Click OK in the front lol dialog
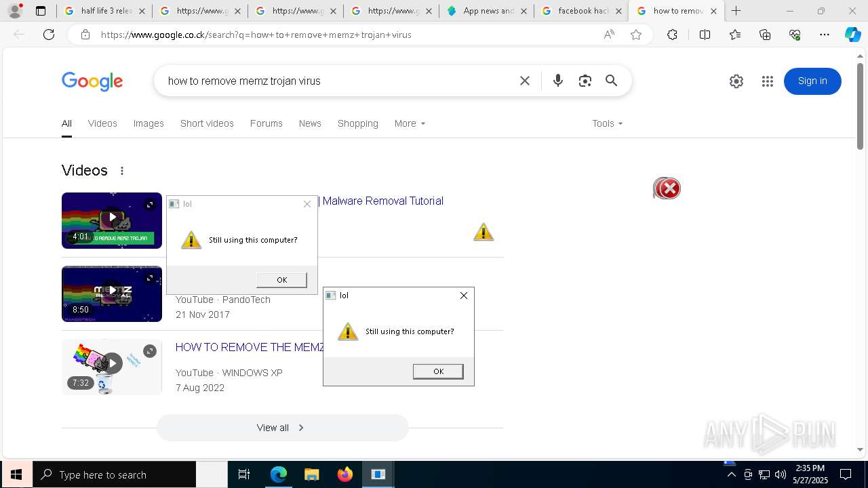 (x=438, y=371)
